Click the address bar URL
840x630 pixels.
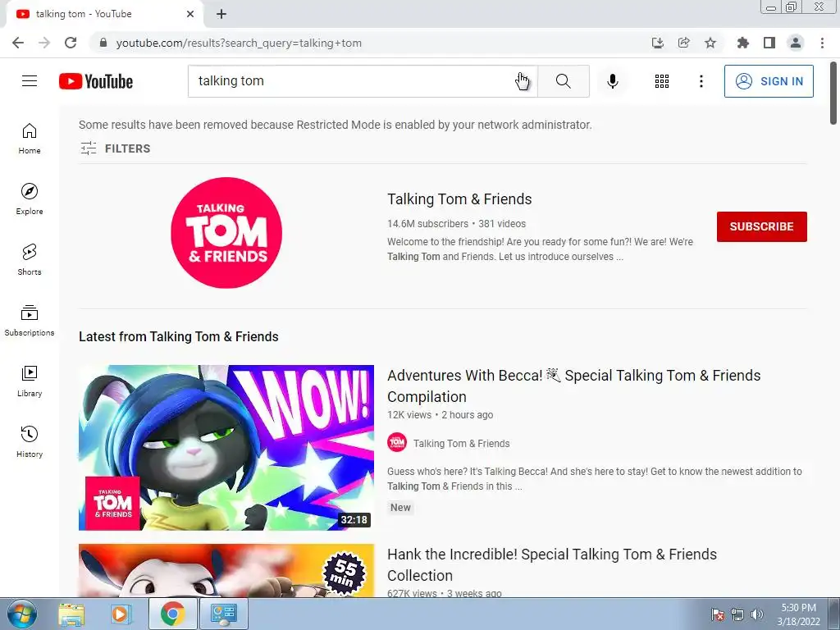click(x=239, y=43)
